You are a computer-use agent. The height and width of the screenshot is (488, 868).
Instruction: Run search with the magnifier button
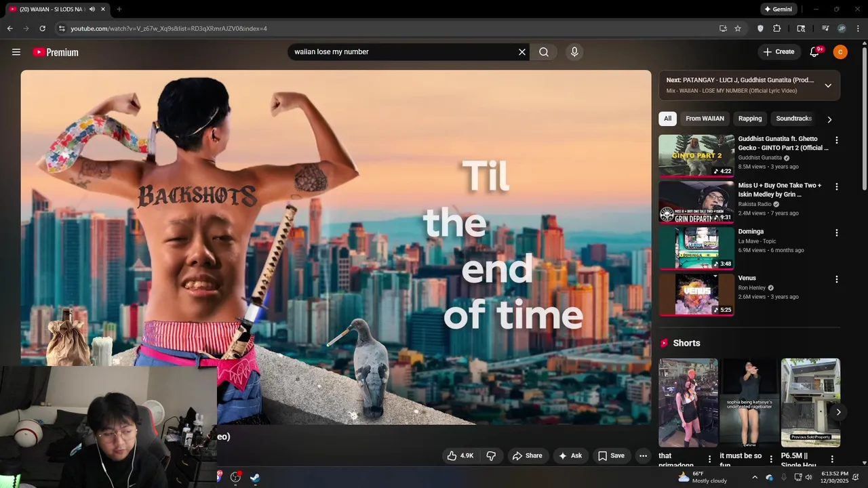click(x=544, y=52)
